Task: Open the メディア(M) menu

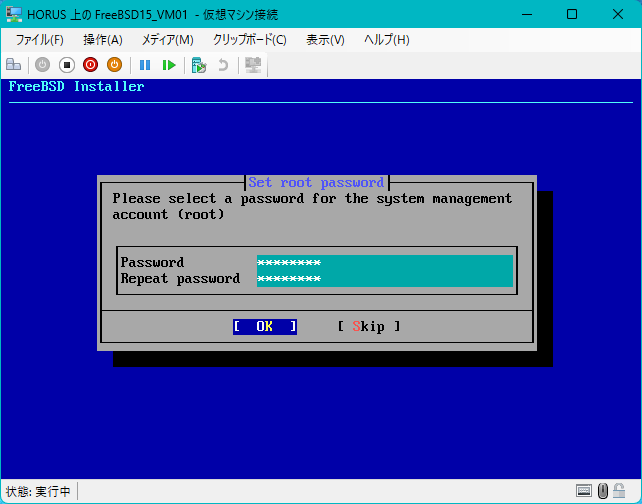Action: 167,40
